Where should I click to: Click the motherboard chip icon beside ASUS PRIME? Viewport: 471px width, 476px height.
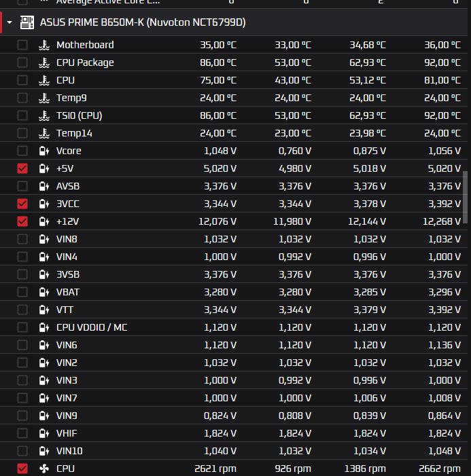[x=27, y=22]
